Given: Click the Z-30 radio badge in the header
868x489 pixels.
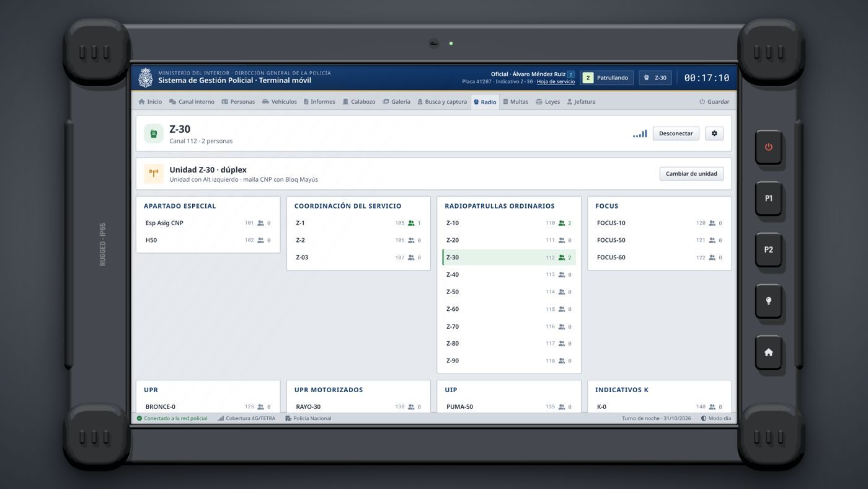Looking at the screenshot, I should (x=655, y=78).
